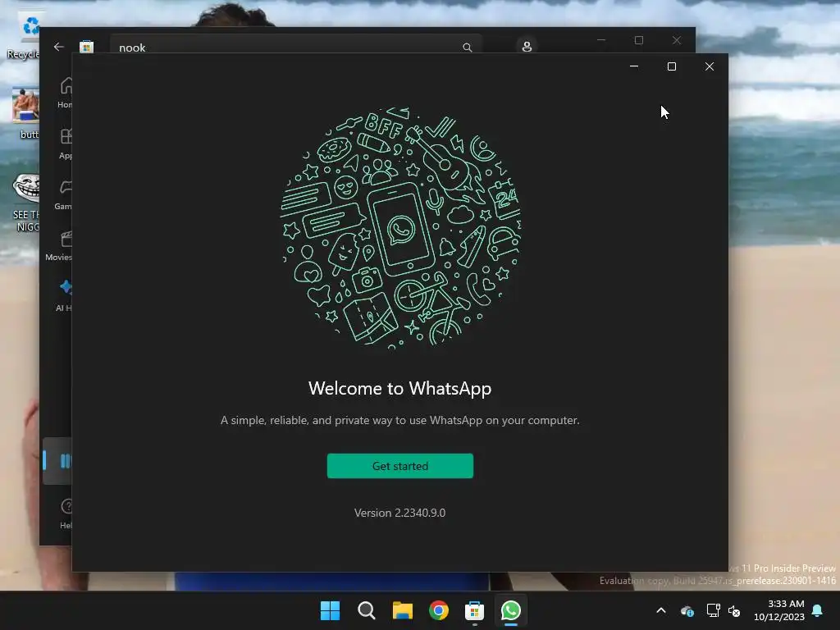Screen dimensions: 840x630
Task: Launch Google Chrome from taskbar
Action: (439, 610)
